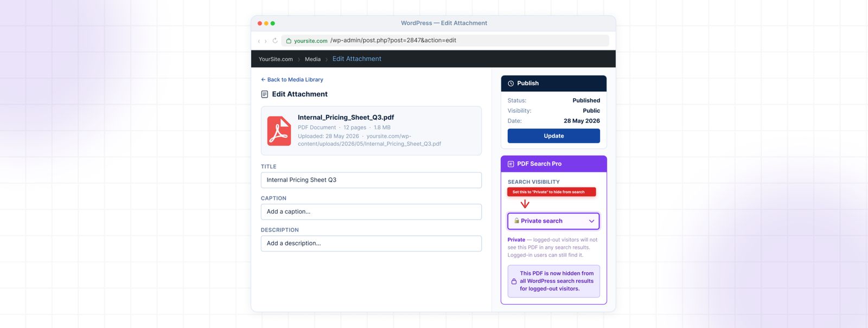Click the green maximize window button

click(x=273, y=23)
